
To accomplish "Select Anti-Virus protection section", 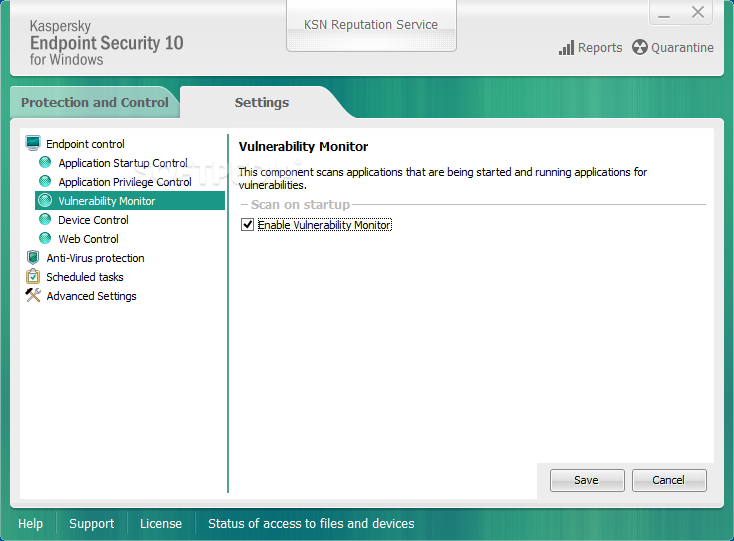I will (95, 258).
